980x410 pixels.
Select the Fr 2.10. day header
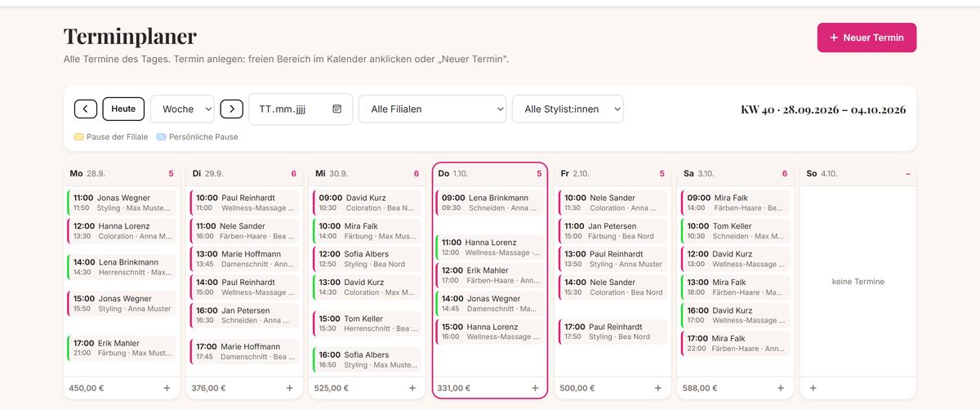(612, 174)
